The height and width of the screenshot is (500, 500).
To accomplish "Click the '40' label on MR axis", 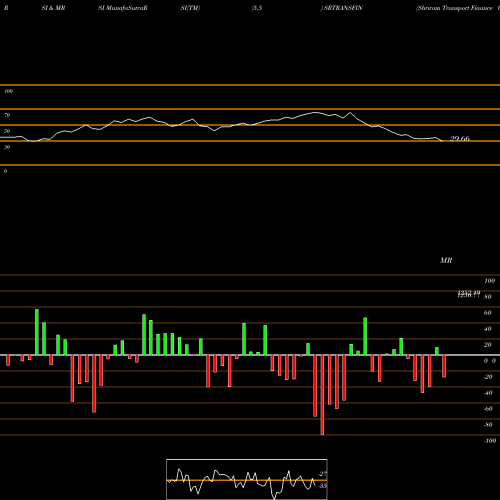I will tap(488, 329).
